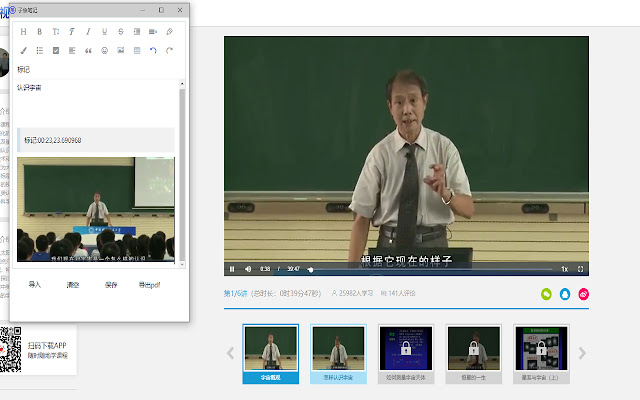Open the second lecture thumbnail 怎样认识宇宙

coord(338,354)
